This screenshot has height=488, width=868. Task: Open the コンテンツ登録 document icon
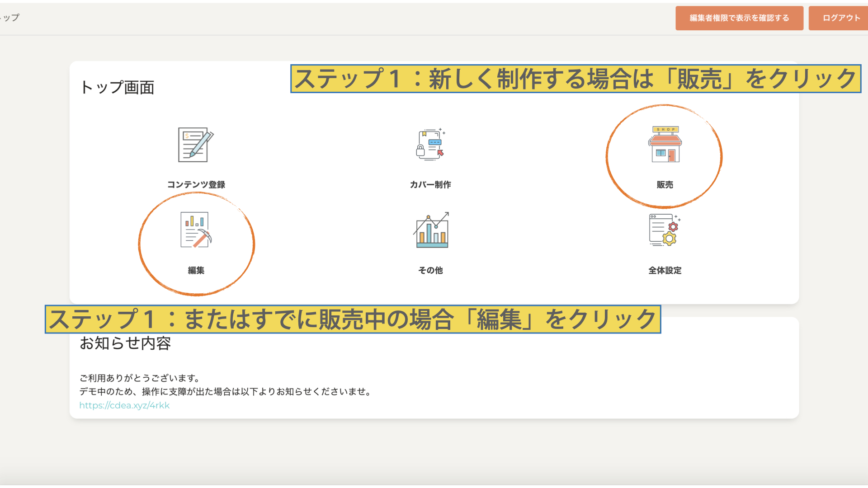[x=195, y=145]
